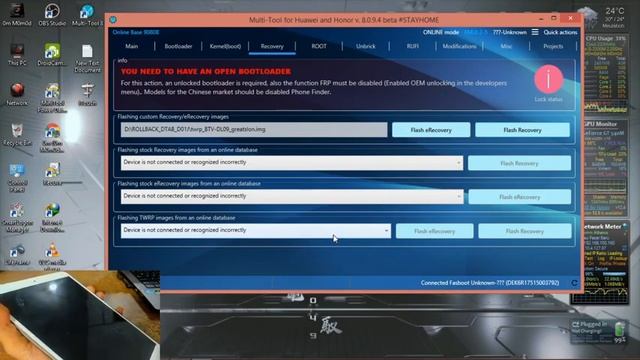The height and width of the screenshot is (360, 640).
Task: Open the VLC cone desktop shortcut
Action: click(x=52, y=255)
